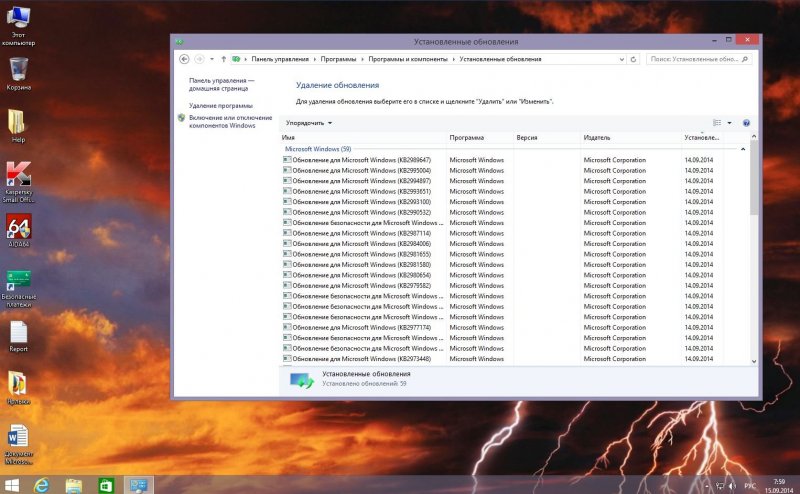
Task: Click the РУС language indicator
Action: 750,486
